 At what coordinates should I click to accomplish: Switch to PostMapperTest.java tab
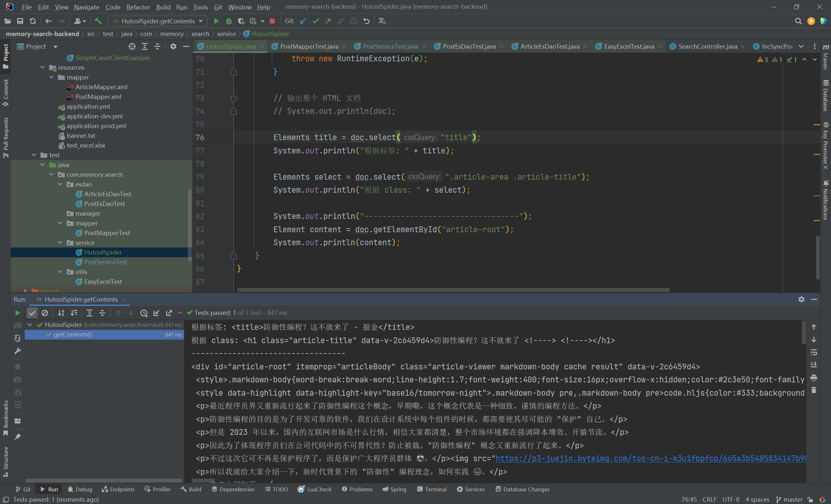(x=309, y=46)
